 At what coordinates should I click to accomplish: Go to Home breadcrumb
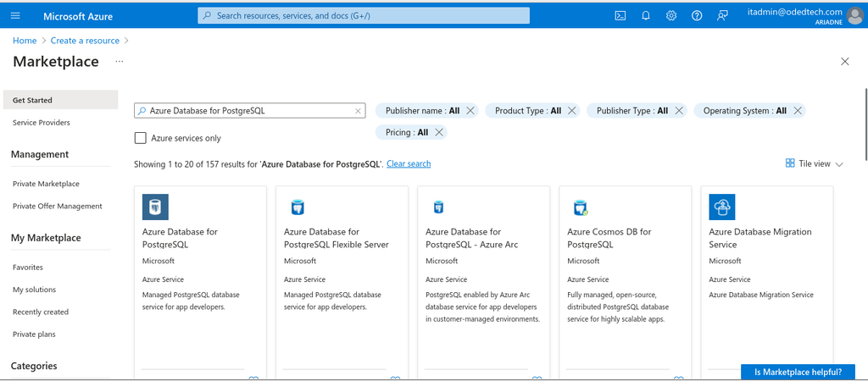click(x=25, y=41)
